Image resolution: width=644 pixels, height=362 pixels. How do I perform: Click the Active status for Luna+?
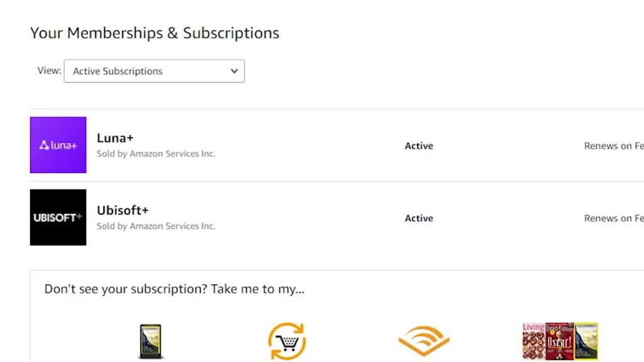click(x=419, y=146)
